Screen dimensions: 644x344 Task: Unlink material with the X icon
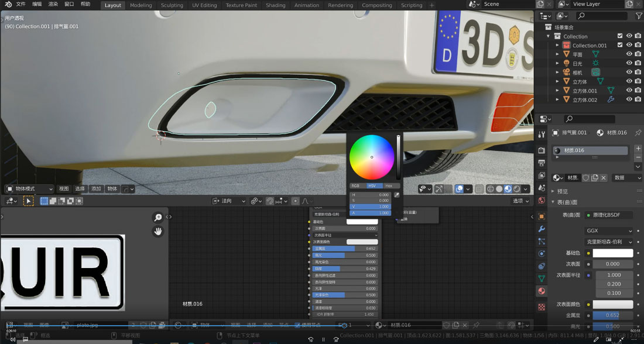(x=604, y=178)
